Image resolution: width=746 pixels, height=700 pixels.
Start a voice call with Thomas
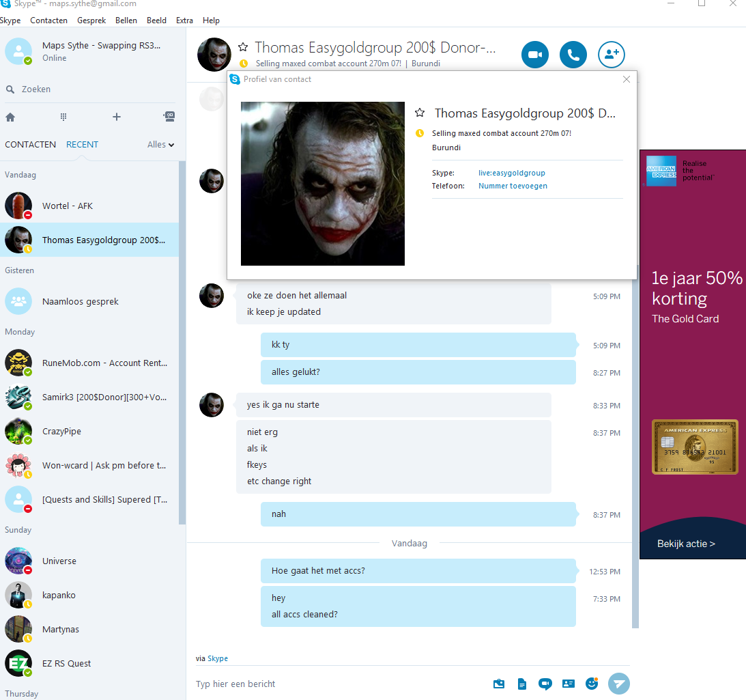[x=573, y=55]
